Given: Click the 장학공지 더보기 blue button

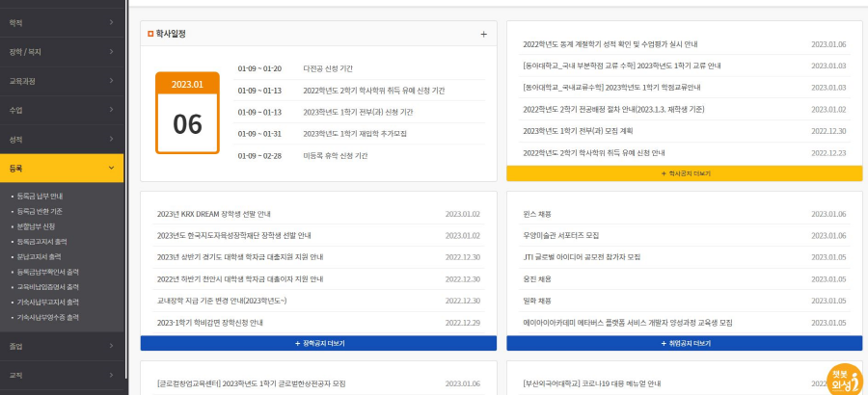Looking at the screenshot, I should 319,343.
